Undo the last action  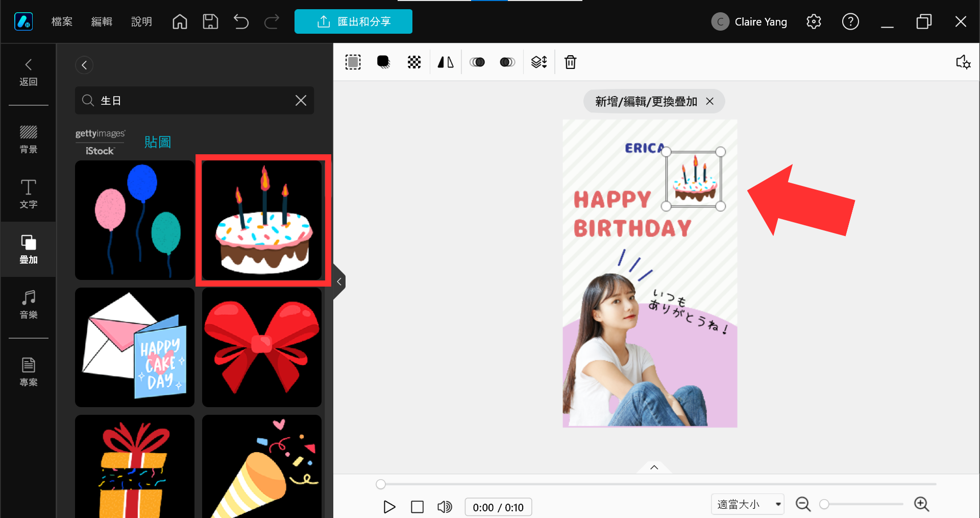coord(241,21)
